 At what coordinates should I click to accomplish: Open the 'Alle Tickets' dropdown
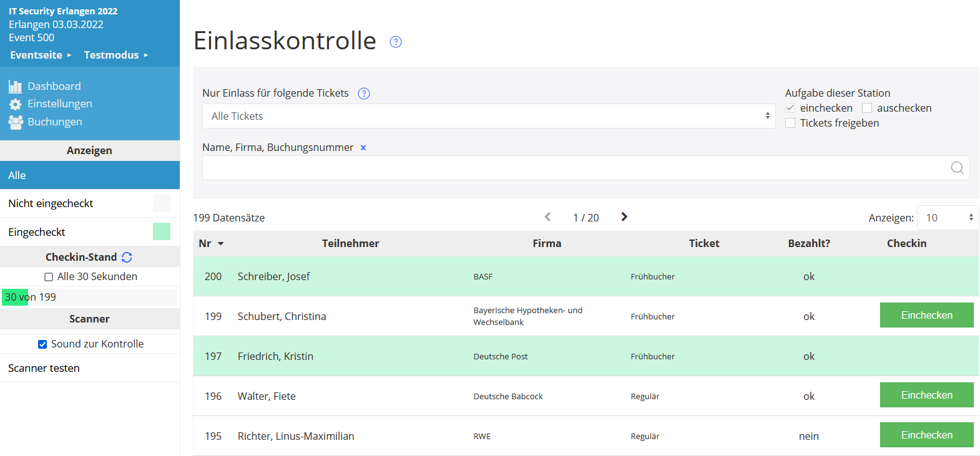point(488,117)
